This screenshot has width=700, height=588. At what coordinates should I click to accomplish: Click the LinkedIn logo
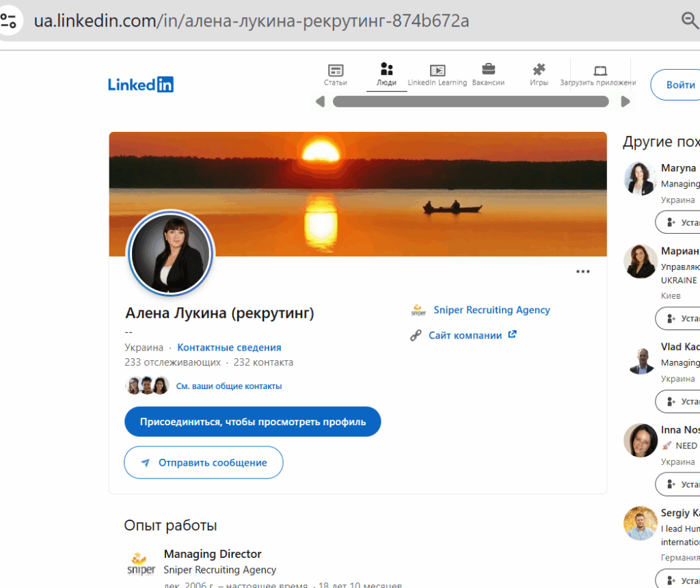[x=141, y=84]
